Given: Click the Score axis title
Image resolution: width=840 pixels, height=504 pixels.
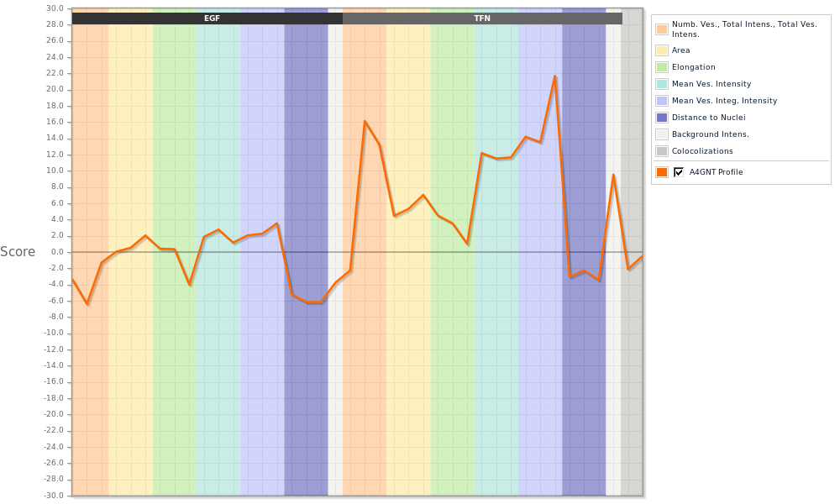Looking at the screenshot, I should coord(18,252).
